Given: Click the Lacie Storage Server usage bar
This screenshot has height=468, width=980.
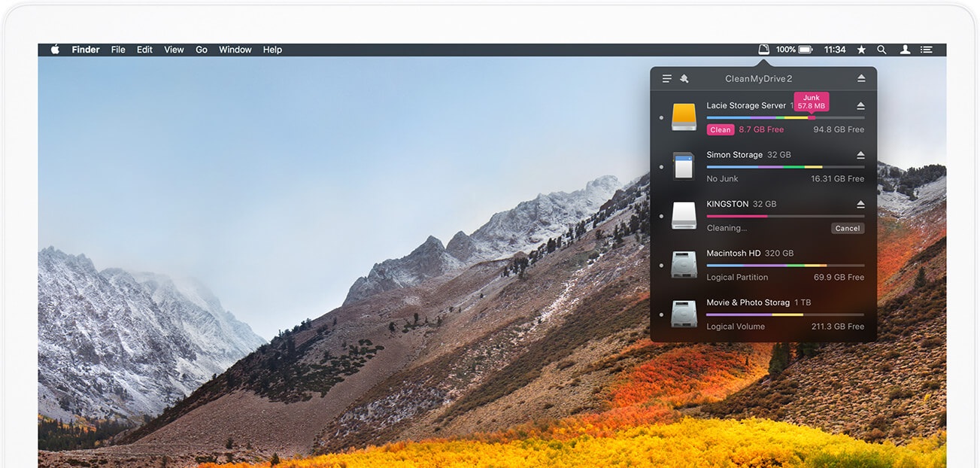Looking at the screenshot, I should pos(785,117).
